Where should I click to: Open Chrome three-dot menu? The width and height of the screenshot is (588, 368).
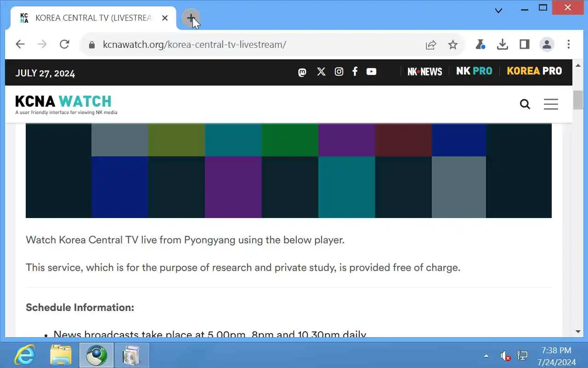pyautogui.click(x=569, y=44)
